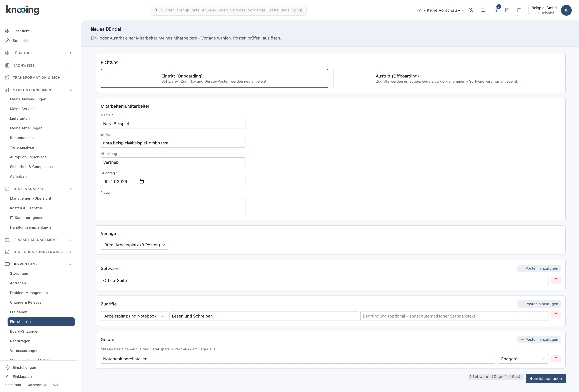The image size is (579, 392).
Task: Select Eintritt (Onboarding) direction
Action: pyautogui.click(x=214, y=78)
